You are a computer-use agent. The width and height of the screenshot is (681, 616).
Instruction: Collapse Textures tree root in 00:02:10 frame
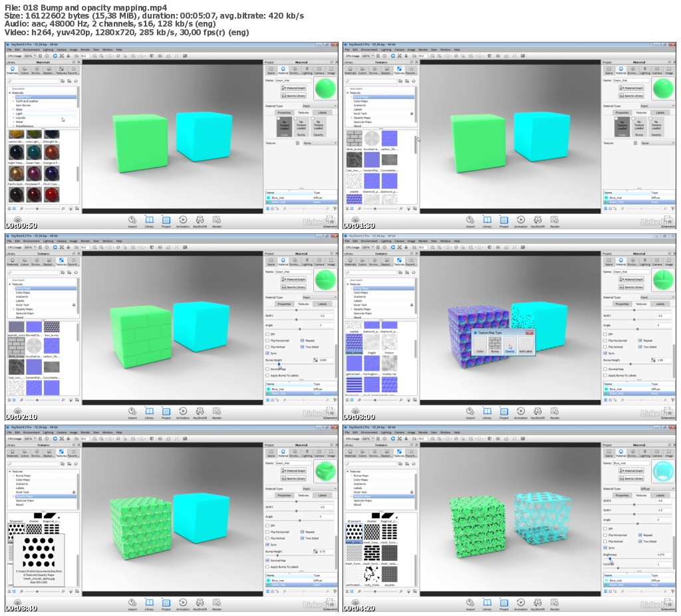coord(10,284)
